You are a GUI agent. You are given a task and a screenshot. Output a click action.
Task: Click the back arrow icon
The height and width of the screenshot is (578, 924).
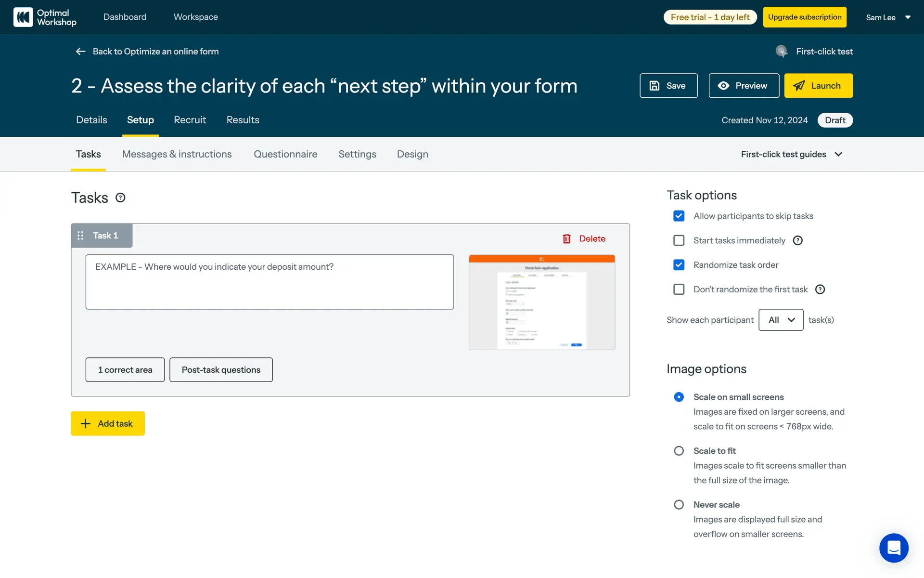[x=80, y=52]
